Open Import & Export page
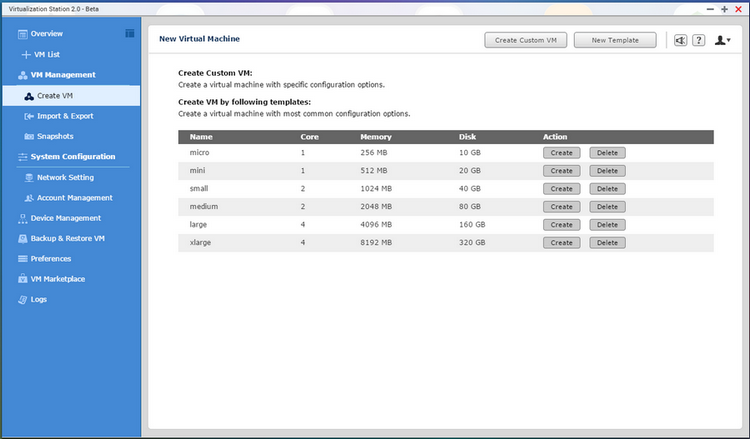Viewport: 750px width, 439px height. point(64,116)
